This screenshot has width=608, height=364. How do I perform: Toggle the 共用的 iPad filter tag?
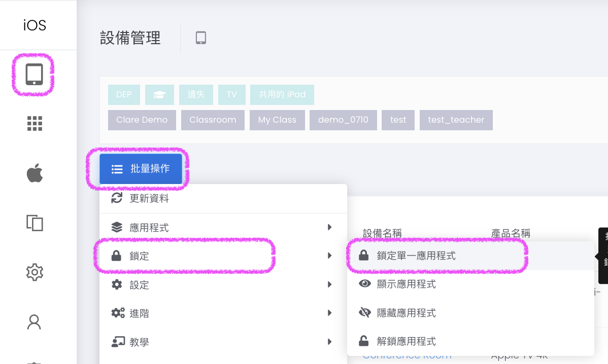[x=282, y=95]
